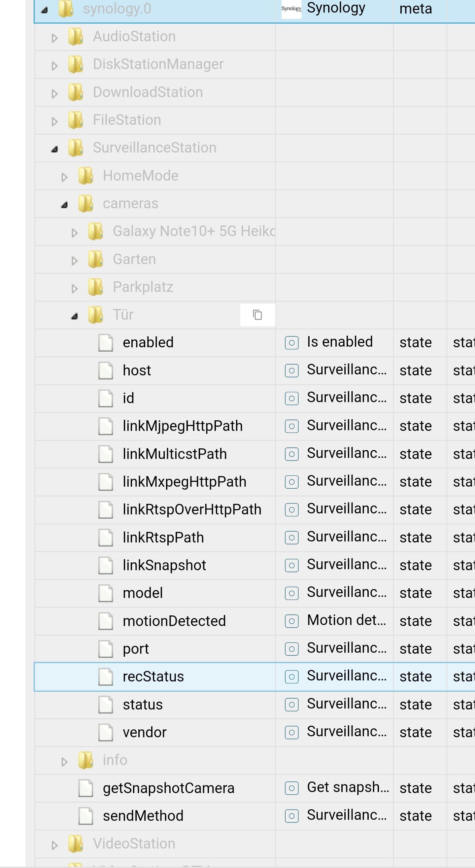475x868 pixels.
Task: Select the linkSnapshot row
Action: coord(255,566)
